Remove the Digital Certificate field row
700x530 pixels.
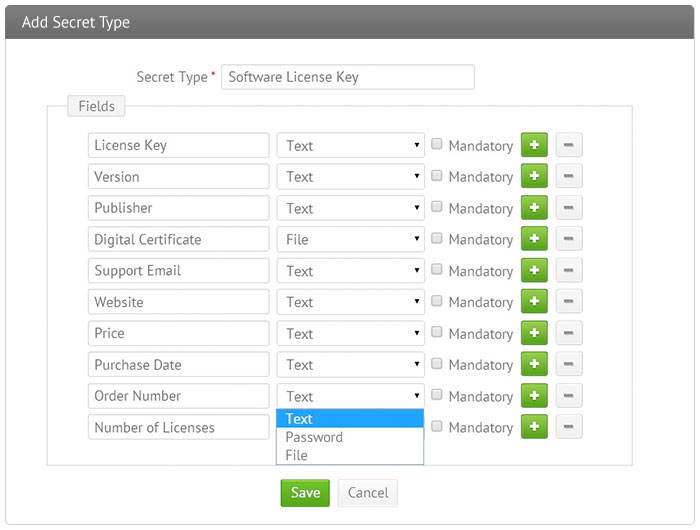(x=568, y=240)
